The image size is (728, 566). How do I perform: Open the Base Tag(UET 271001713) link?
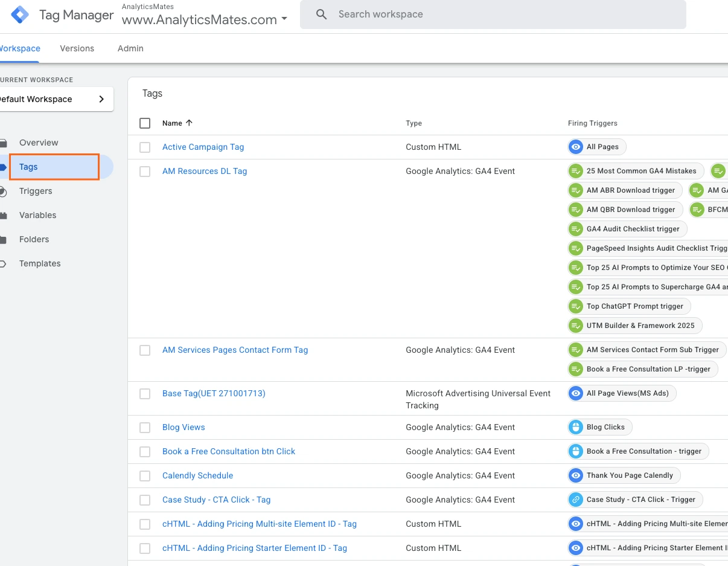tap(214, 393)
